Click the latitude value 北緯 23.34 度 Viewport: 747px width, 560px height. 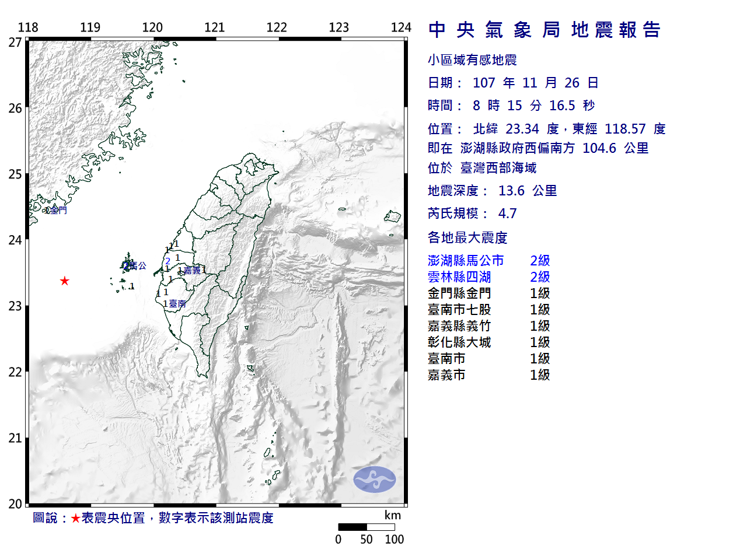pyautogui.click(x=516, y=129)
